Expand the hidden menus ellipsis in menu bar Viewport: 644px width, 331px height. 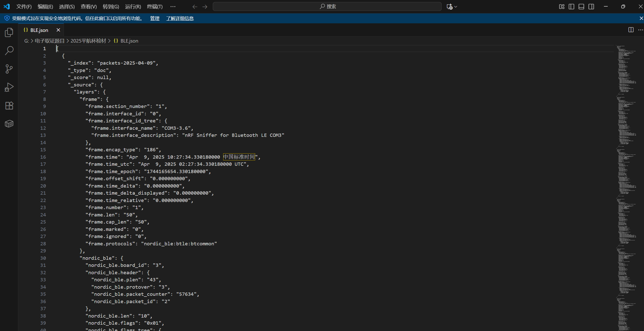click(173, 7)
